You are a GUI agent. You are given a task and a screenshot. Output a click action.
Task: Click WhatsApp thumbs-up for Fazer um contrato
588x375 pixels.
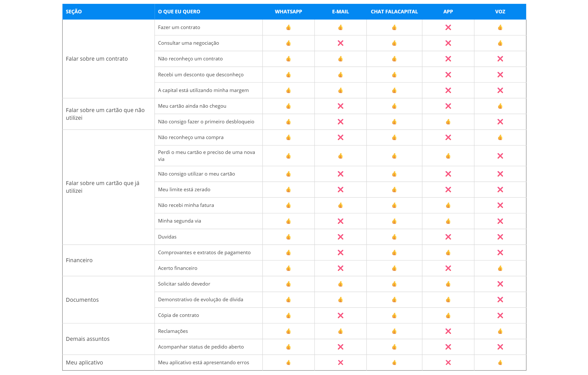pos(288,28)
